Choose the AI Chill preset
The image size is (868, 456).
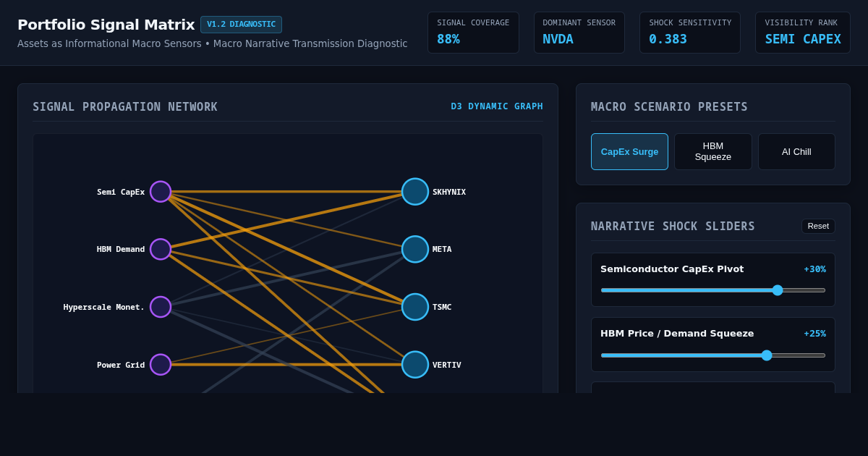click(796, 151)
